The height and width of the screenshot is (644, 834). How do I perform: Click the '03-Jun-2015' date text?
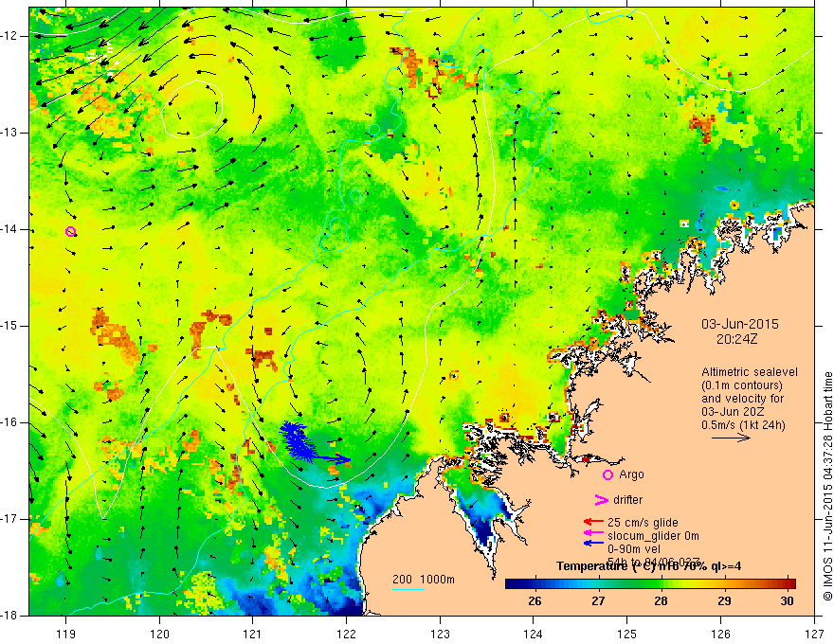click(x=740, y=324)
